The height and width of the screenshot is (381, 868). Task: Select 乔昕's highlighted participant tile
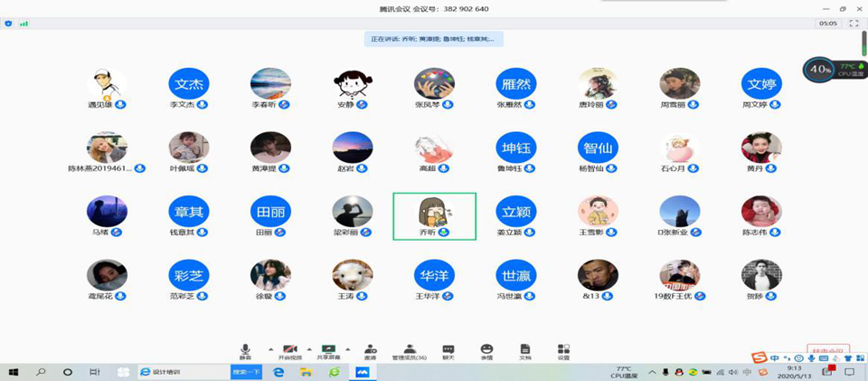(434, 216)
